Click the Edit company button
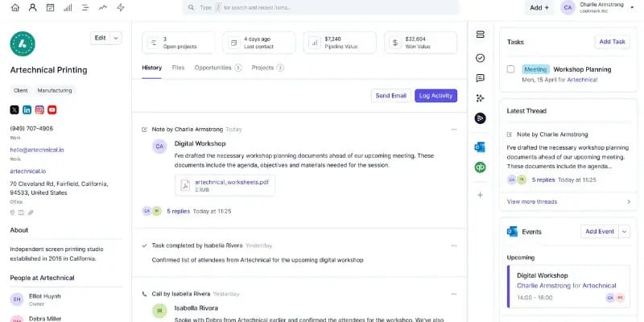The width and height of the screenshot is (644, 322). (x=100, y=38)
